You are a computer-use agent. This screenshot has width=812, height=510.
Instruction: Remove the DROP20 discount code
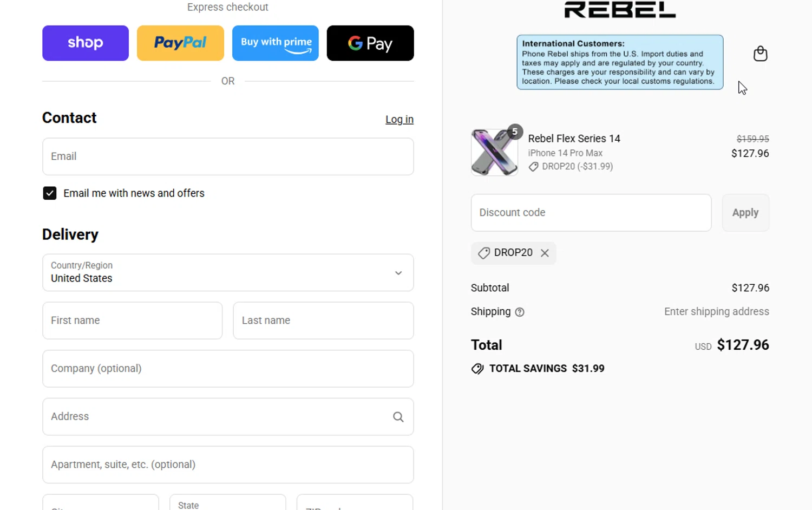pyautogui.click(x=545, y=253)
